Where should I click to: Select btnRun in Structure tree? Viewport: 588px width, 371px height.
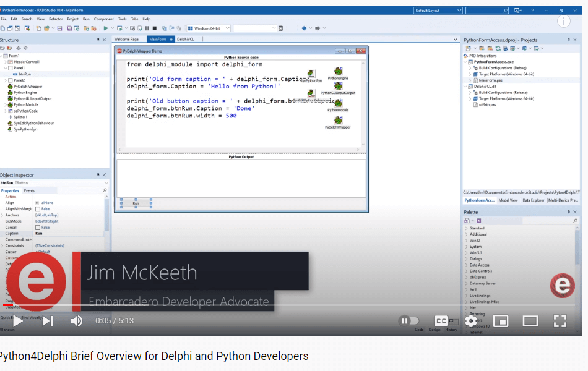(25, 74)
